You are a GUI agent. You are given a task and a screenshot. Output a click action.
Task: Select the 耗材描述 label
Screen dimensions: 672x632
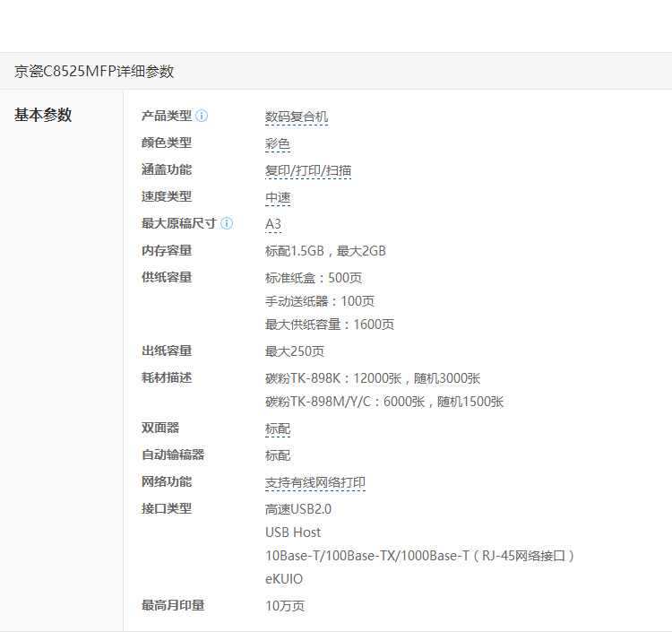coord(167,378)
